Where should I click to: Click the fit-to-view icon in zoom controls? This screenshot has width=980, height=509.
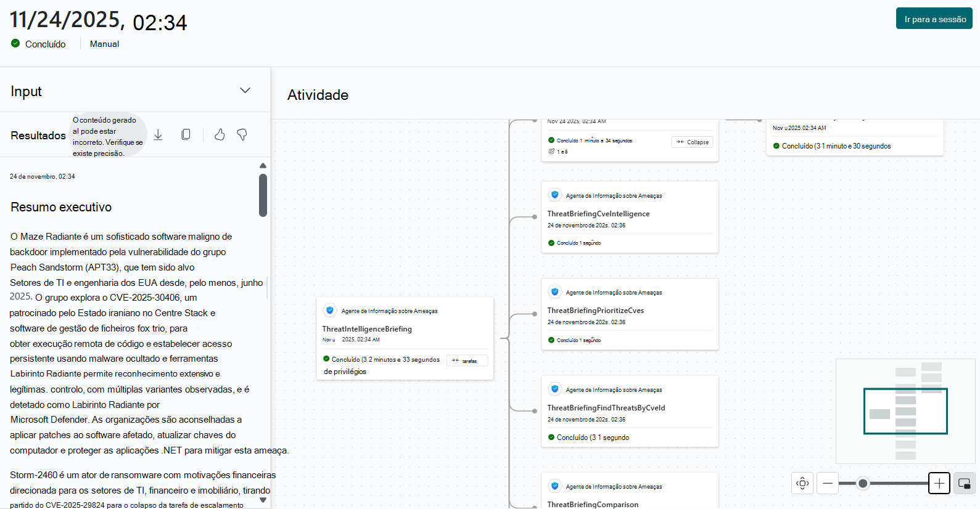(802, 483)
